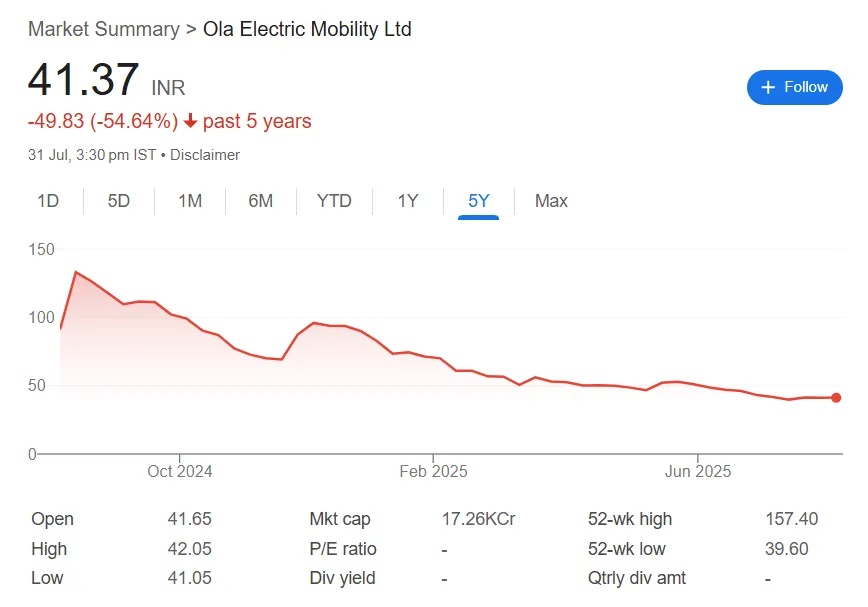The height and width of the screenshot is (607, 868).
Task: Select the 1D time range
Action: 48,201
